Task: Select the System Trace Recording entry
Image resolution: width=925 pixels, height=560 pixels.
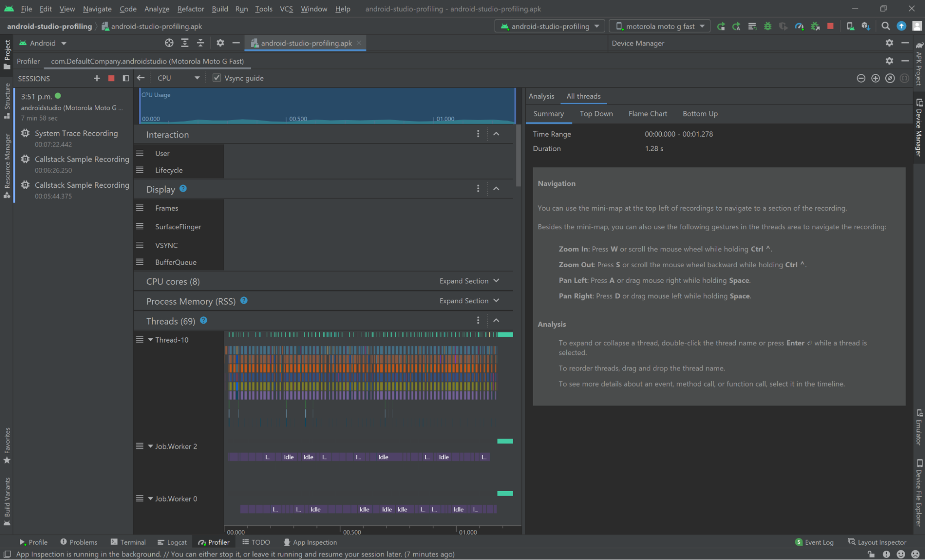Action: (x=76, y=134)
